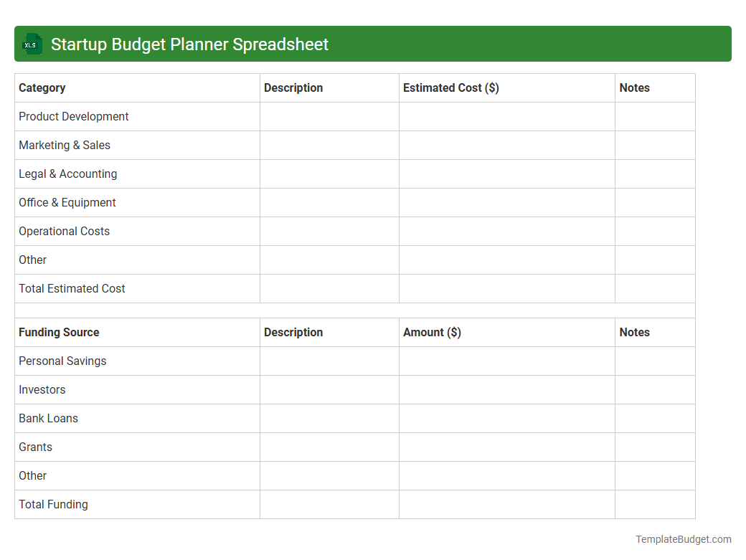
Task: Select the Estimated Cost ($) column header
Action: click(451, 87)
